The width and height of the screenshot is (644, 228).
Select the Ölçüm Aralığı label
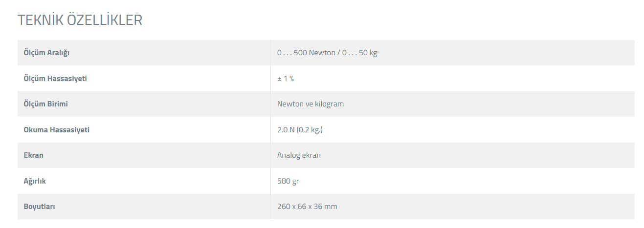click(46, 53)
